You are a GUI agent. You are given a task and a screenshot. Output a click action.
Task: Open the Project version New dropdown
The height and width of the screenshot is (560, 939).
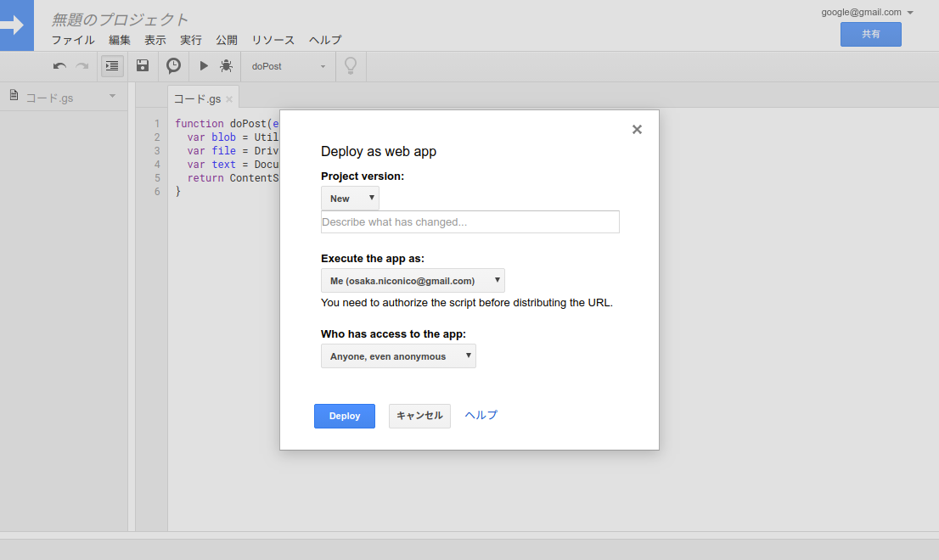click(x=350, y=198)
